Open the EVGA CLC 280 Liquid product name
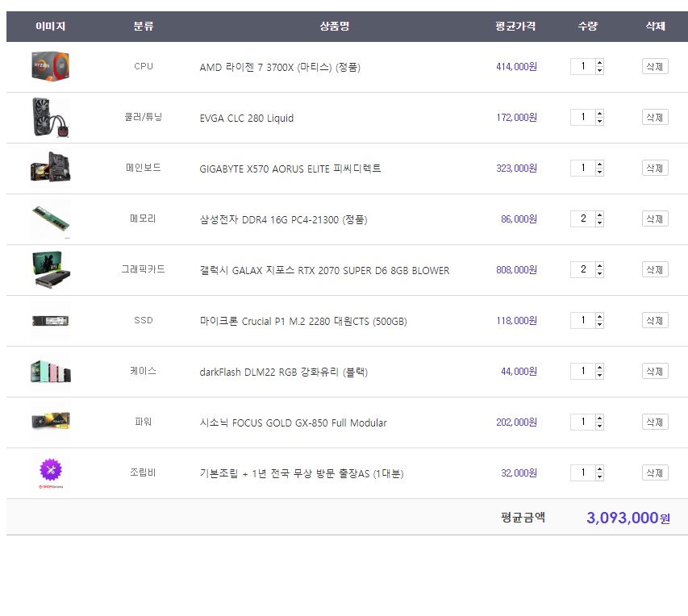 pos(247,118)
